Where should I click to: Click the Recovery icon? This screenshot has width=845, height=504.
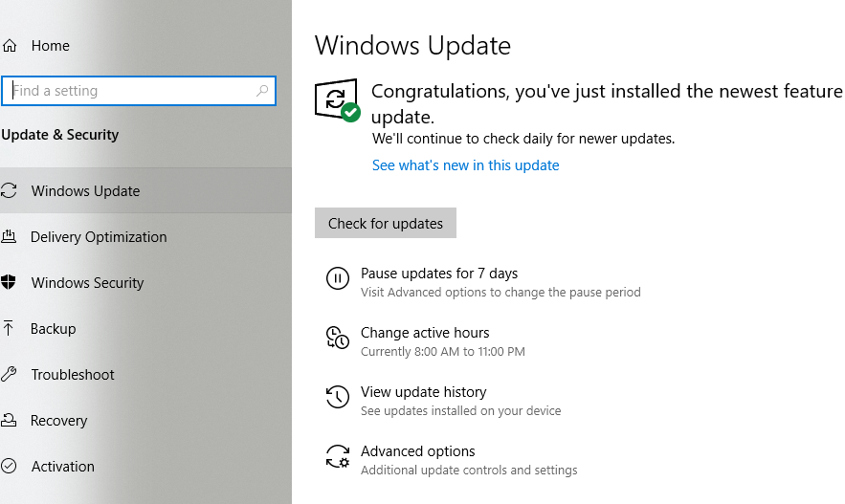pyautogui.click(x=9, y=420)
